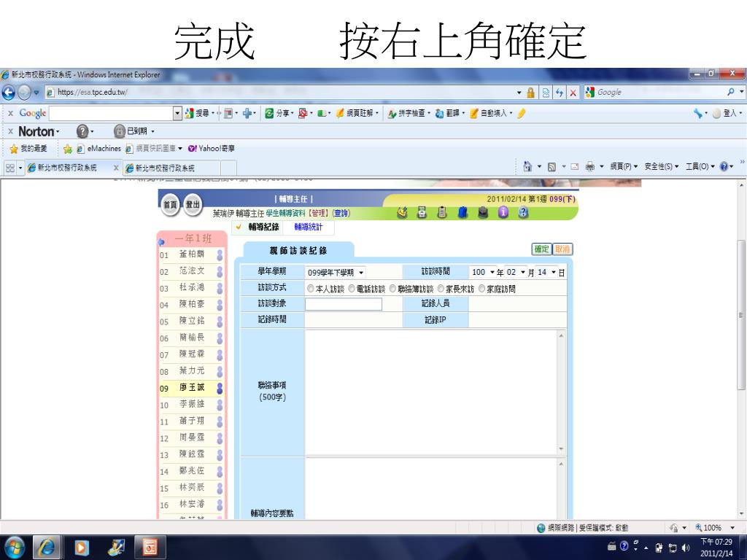This screenshot has height=560, width=747.
Task: Open Windows Media Player from taskbar
Action: (x=82, y=548)
